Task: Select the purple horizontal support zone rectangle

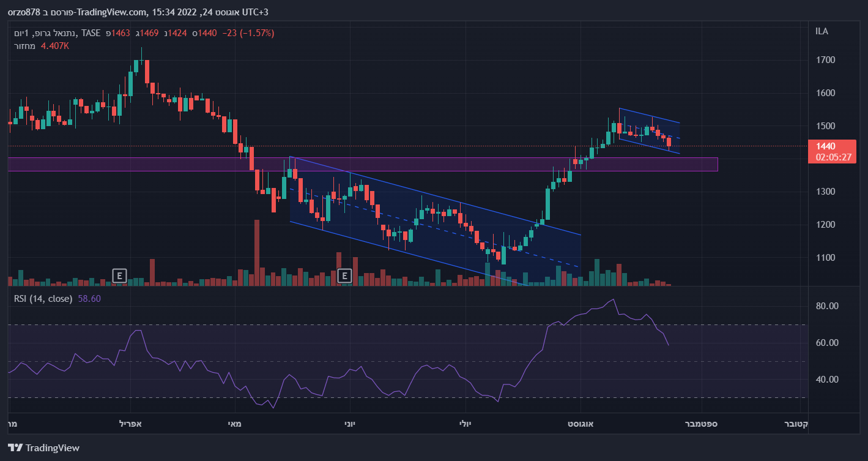Action: tap(362, 164)
